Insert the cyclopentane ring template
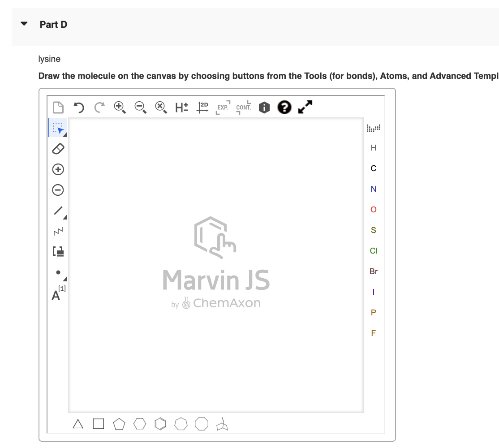This screenshot has height=448, width=499. click(119, 424)
